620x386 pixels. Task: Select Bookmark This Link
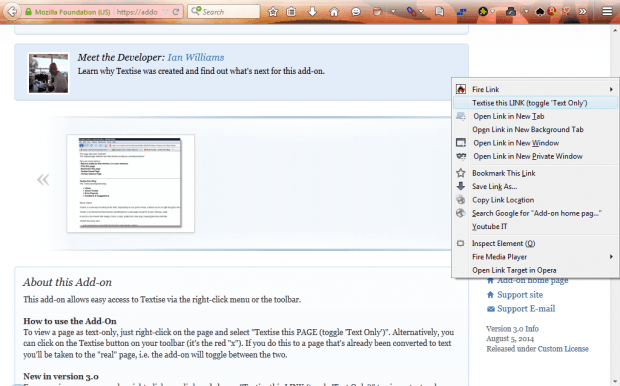click(535, 173)
